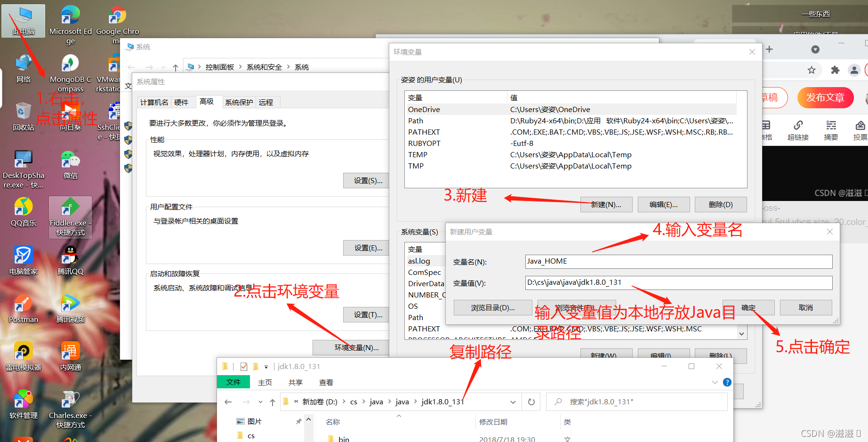Open the 共享 ribbon tab
This screenshot has width=868, height=442.
(x=296, y=382)
